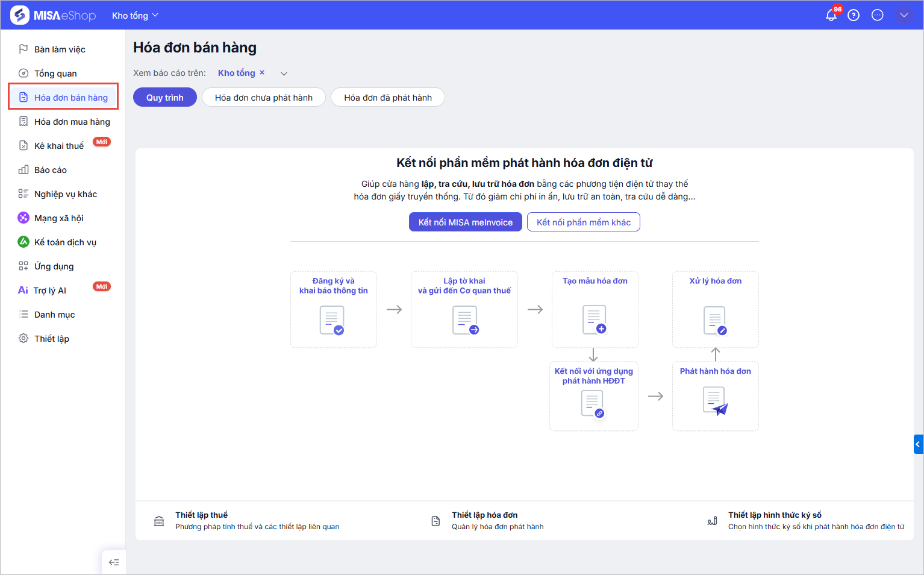Expand the Kho tổng header dropdown
Viewport: 924px width, 575px height.
(x=135, y=16)
